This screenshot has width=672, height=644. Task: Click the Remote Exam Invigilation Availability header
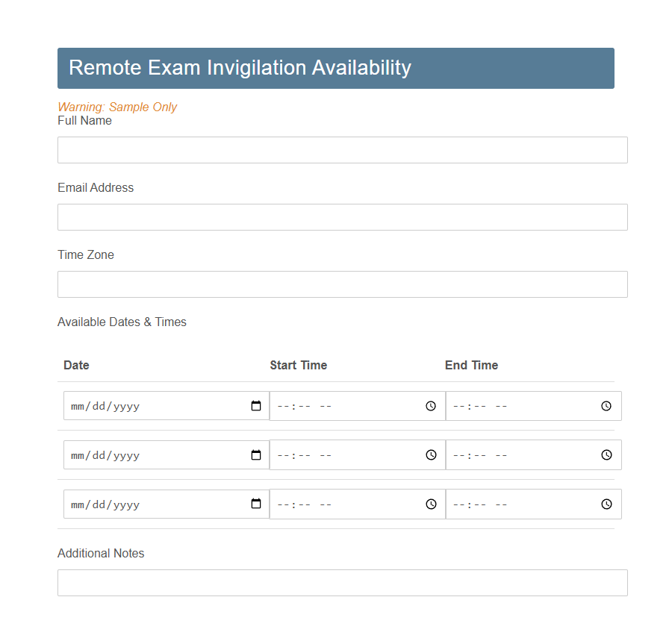pyautogui.click(x=240, y=68)
